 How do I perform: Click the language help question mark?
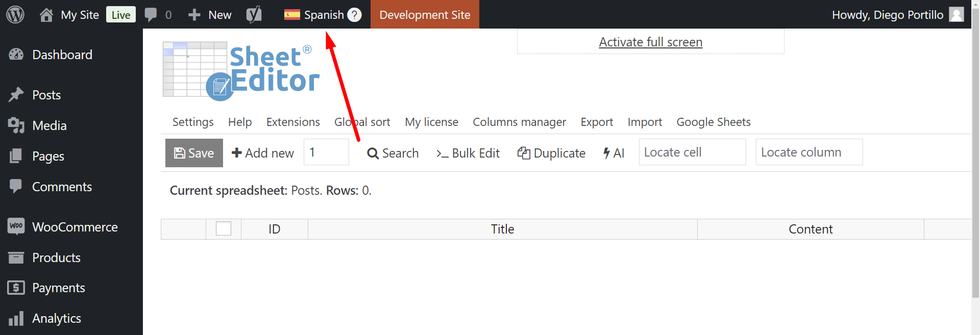click(354, 15)
